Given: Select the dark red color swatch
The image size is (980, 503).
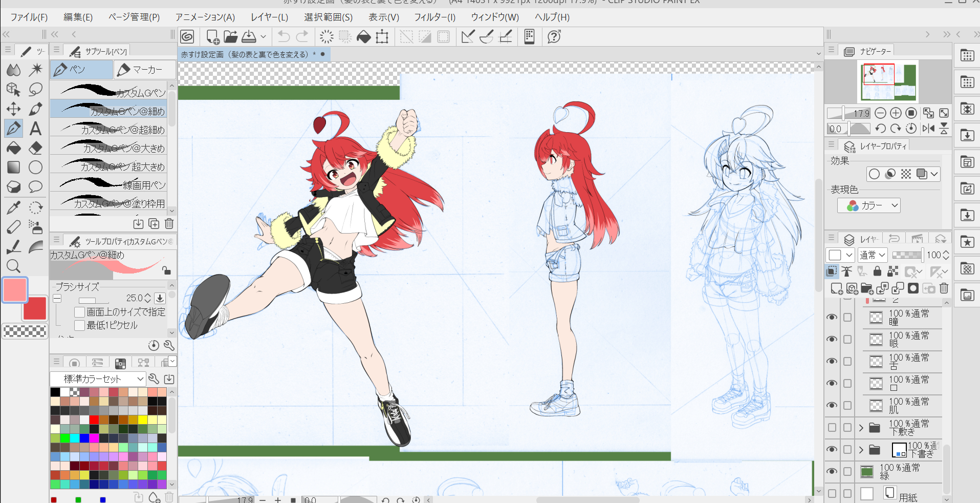Looking at the screenshot, I should coord(34,308).
